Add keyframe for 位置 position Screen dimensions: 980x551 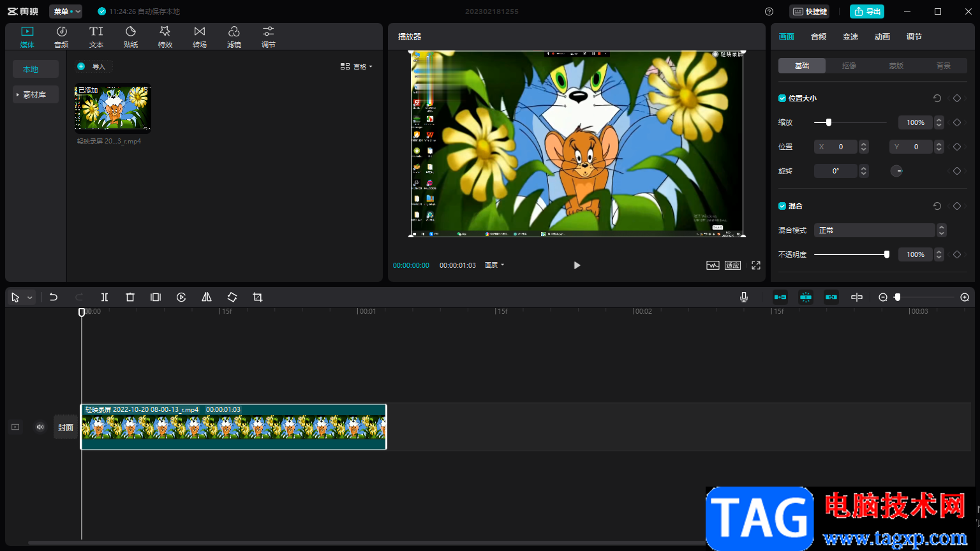click(x=957, y=147)
